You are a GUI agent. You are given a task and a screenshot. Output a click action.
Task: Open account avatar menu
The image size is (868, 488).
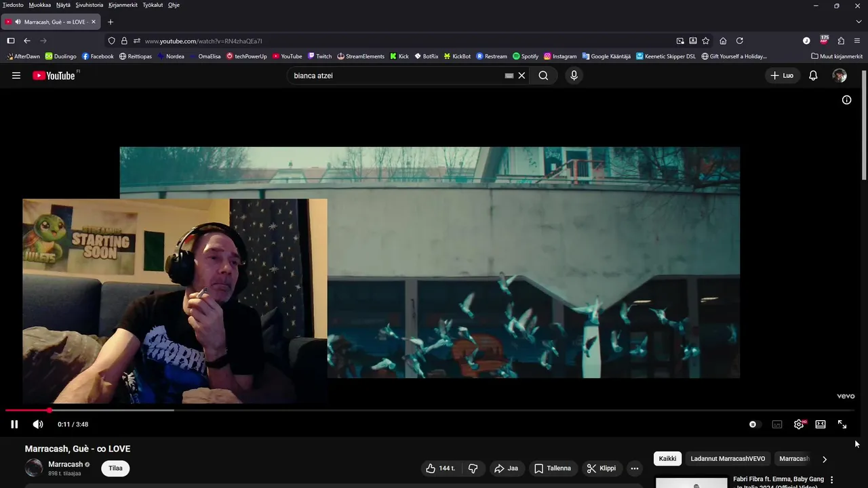tap(840, 75)
